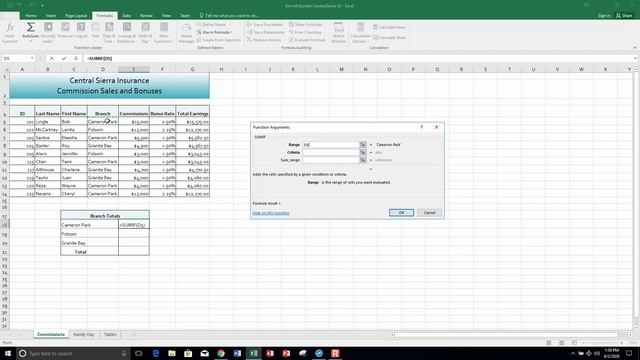
Task: Click the fx button beside formula bar
Action: coord(76,58)
